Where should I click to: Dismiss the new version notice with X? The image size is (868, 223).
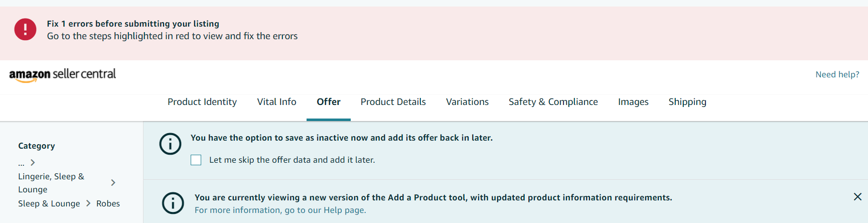coord(857,197)
